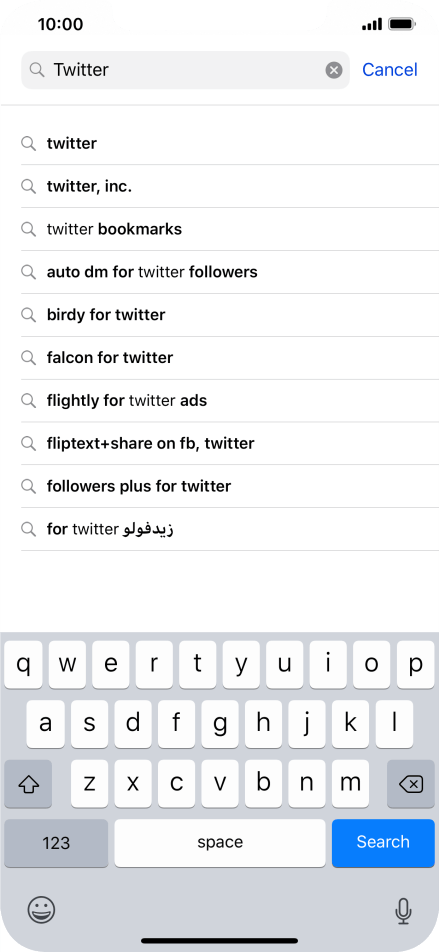Screen dimensions: 439x952
Task: Tap battery icon in status bar
Action: click(401, 24)
